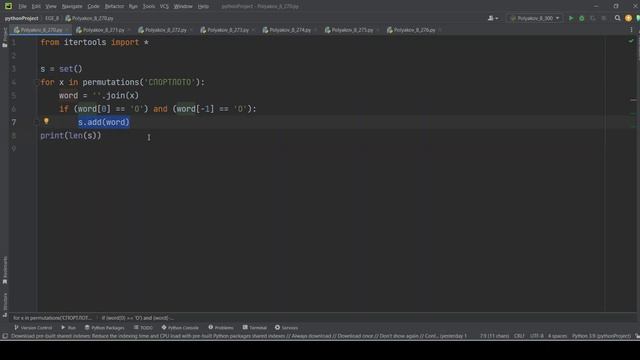Viewport: 640px width, 360px height.
Task: Click Polyakov_8_270.py in navigation breadcrumb
Action: coord(89,18)
